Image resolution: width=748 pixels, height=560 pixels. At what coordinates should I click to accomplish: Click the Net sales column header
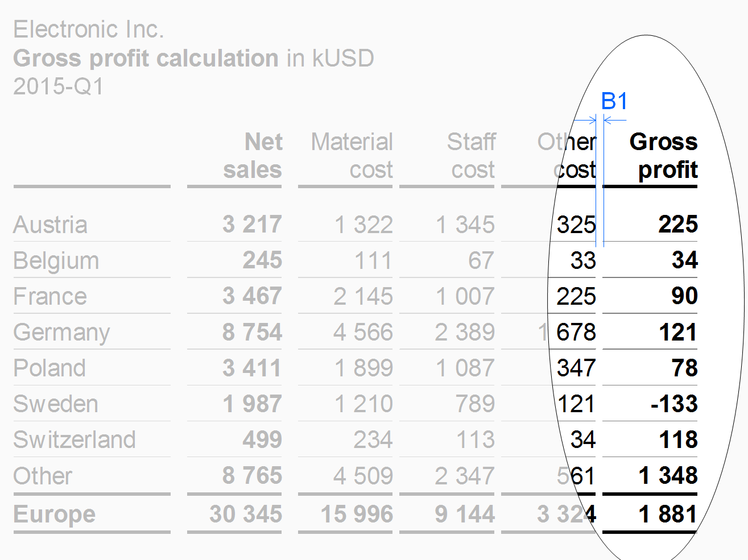point(253,156)
